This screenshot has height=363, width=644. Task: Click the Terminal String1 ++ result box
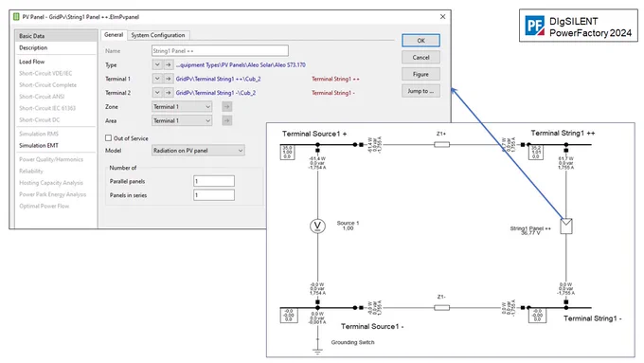tap(536, 152)
